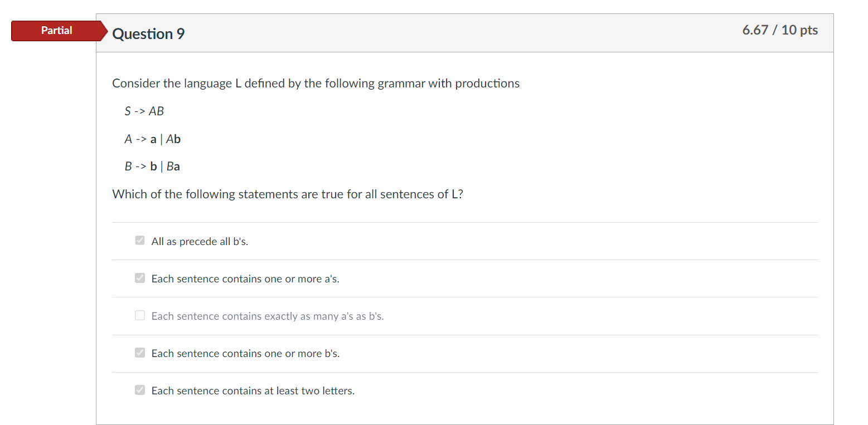
Task: Click the production rule 'S -> AB'
Action: (144, 111)
